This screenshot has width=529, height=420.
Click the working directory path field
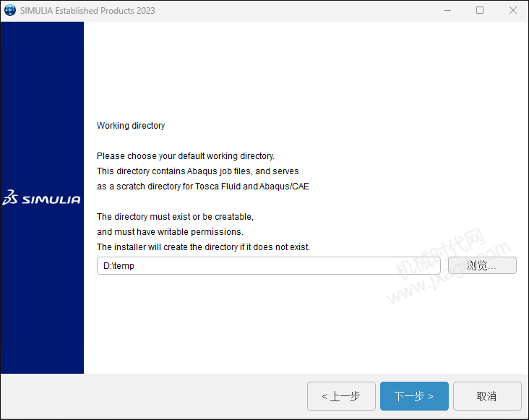[x=269, y=265]
